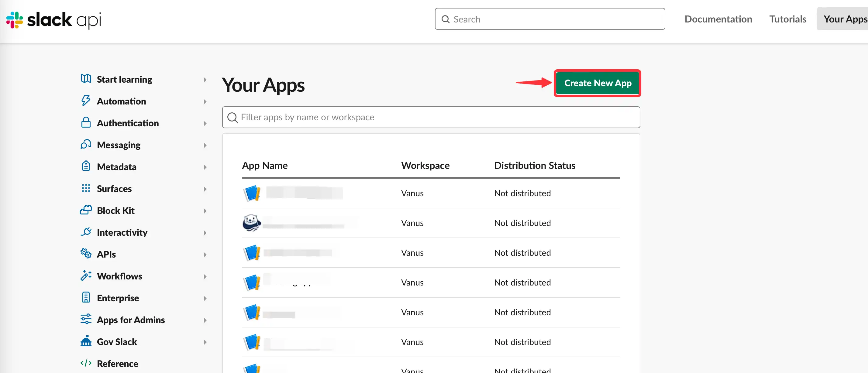Image resolution: width=868 pixels, height=373 pixels.
Task: Focus the top Search field
Action: [550, 19]
